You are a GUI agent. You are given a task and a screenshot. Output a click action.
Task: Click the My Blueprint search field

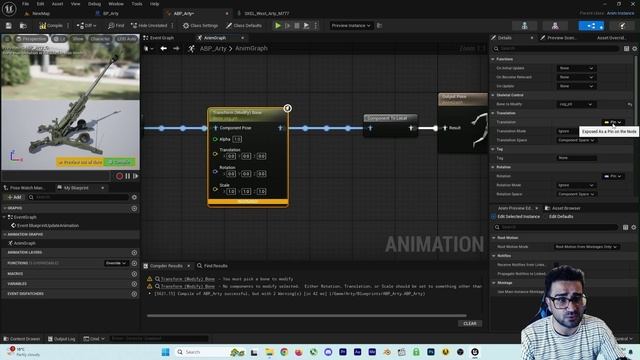[x=78, y=197]
